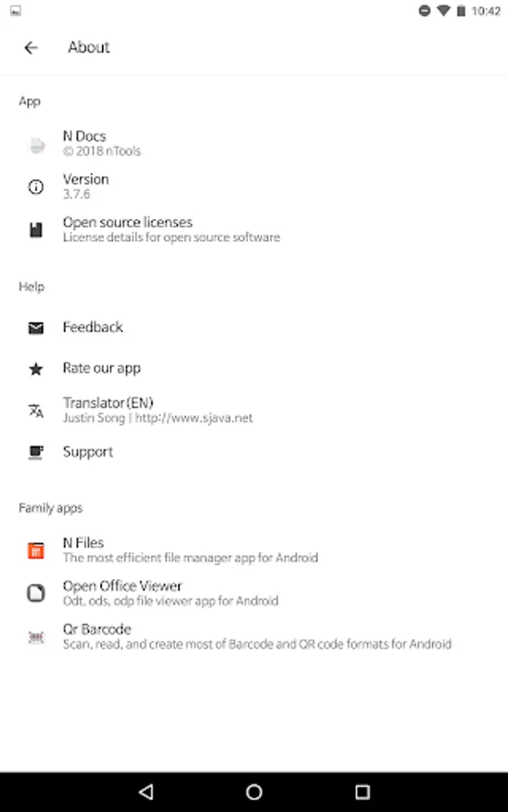The height and width of the screenshot is (812, 508).
Task: Tap the Translator language icon
Action: (x=36, y=411)
